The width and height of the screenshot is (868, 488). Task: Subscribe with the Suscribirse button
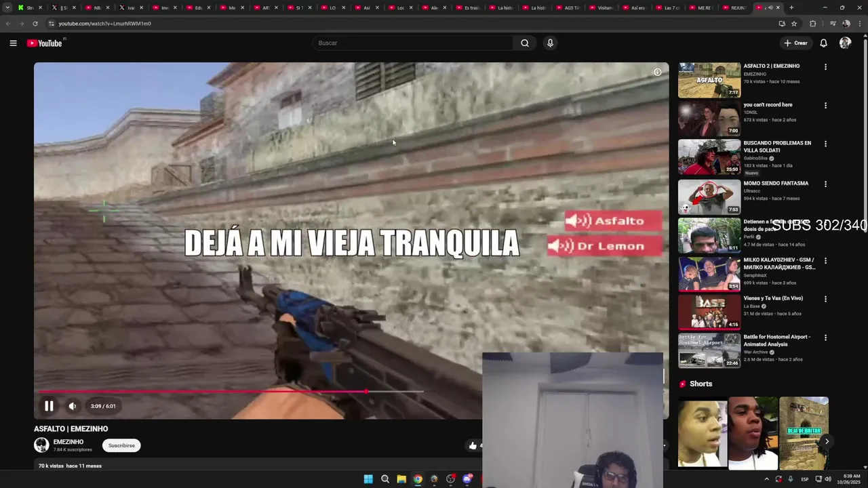[x=121, y=445]
